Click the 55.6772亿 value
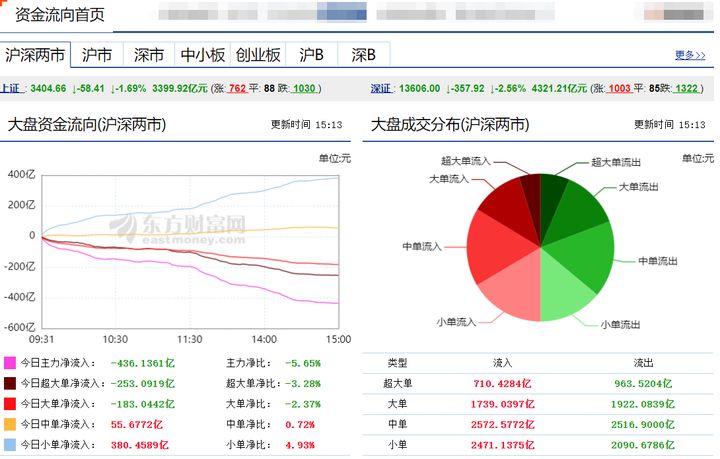The width and height of the screenshot is (720, 459). point(136,424)
